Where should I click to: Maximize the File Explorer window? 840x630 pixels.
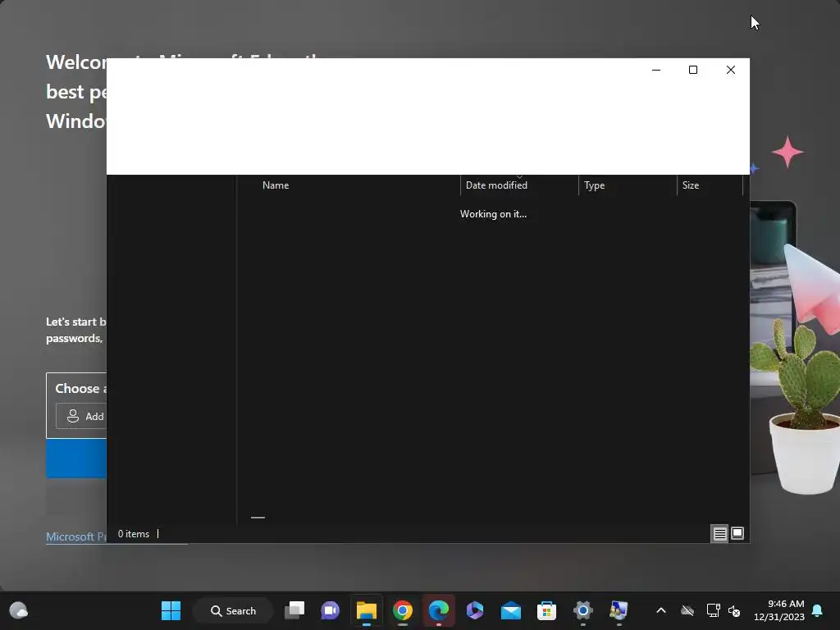tap(693, 71)
